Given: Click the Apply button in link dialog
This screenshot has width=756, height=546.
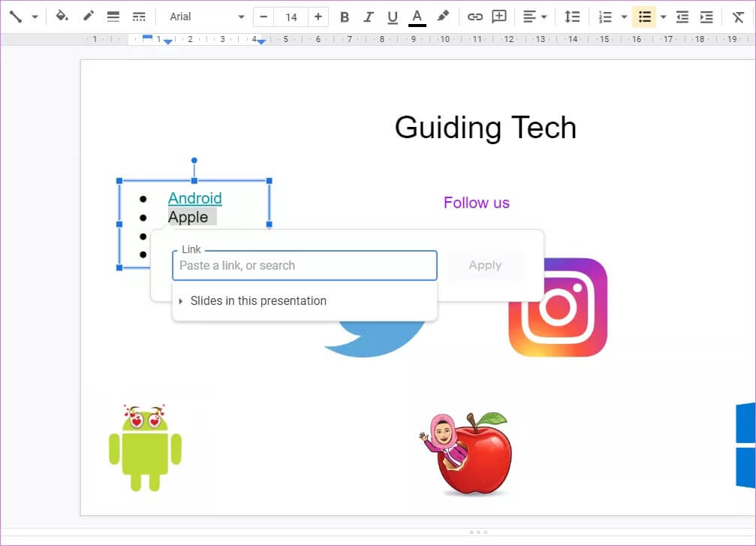Looking at the screenshot, I should tap(485, 265).
